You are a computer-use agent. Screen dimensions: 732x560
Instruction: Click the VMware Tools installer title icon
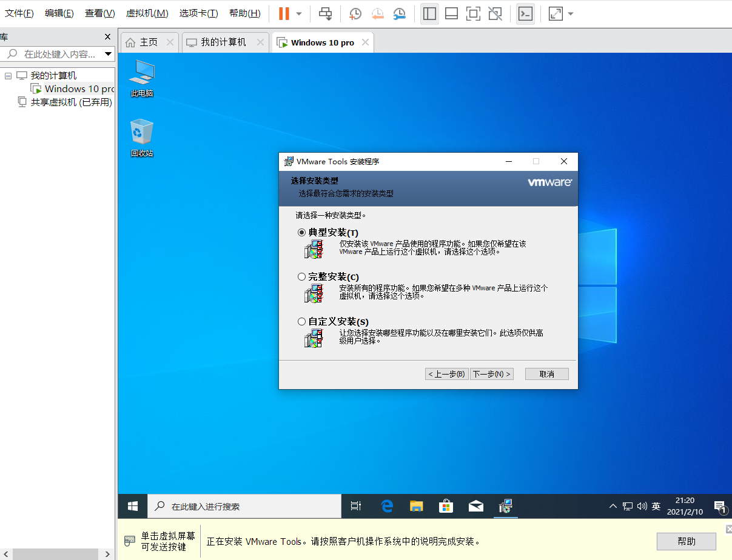point(289,162)
